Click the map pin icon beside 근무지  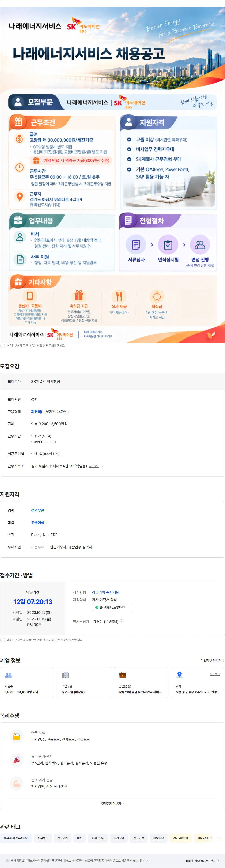coord(19,196)
